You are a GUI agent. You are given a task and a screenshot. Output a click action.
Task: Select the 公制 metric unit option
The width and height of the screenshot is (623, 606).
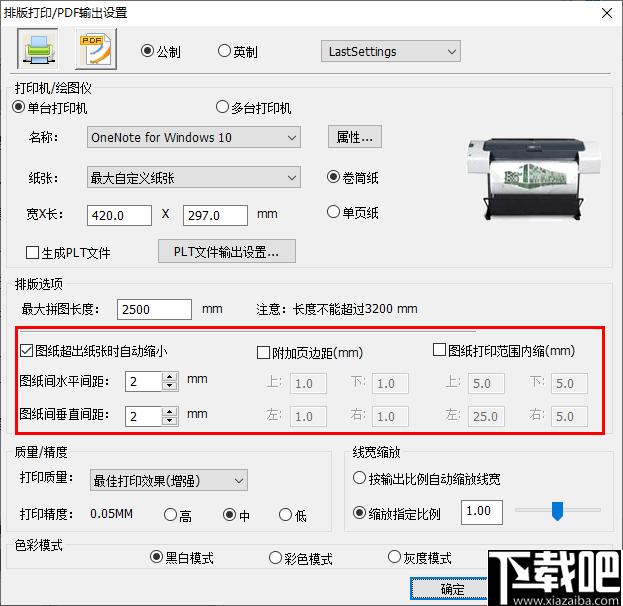[x=148, y=51]
